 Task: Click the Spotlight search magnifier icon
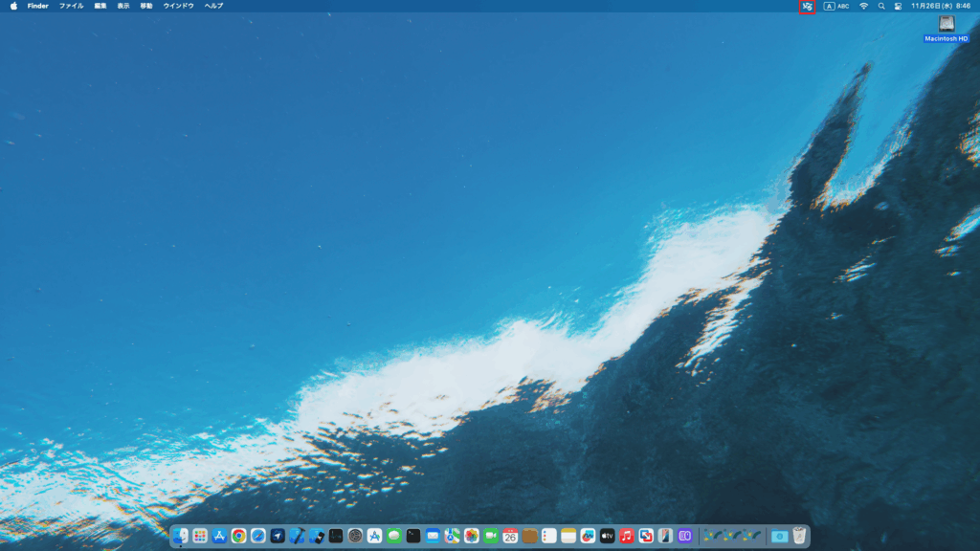881,6
